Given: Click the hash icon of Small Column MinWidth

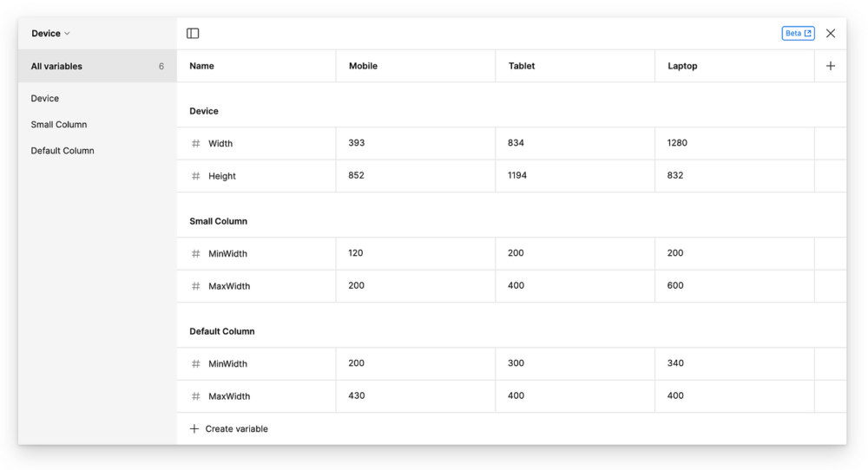Looking at the screenshot, I should 196,254.
